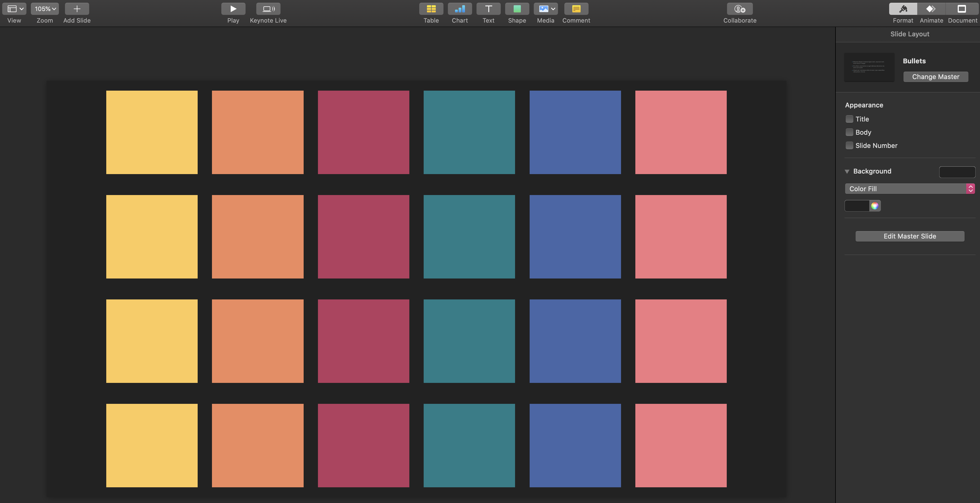Click the Edit Master Slide button

[910, 236]
